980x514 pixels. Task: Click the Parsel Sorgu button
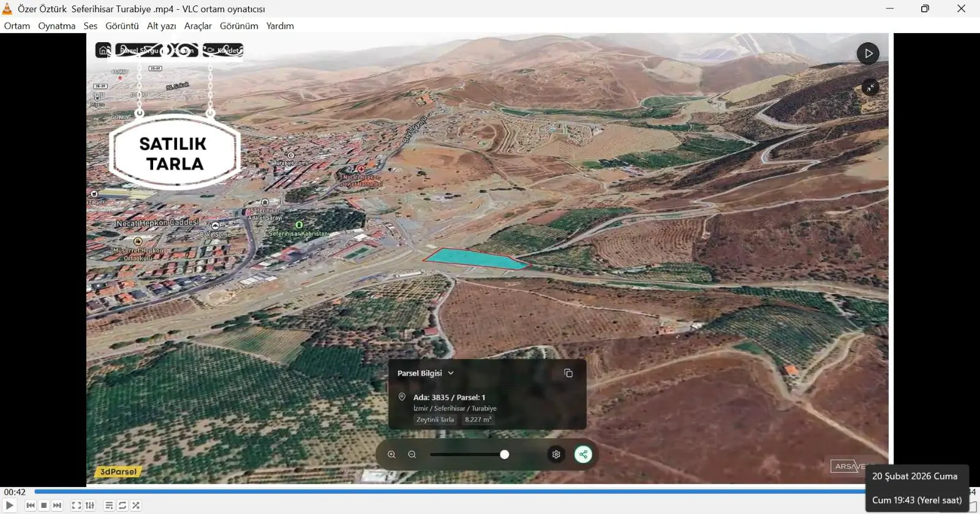pyautogui.click(x=138, y=50)
